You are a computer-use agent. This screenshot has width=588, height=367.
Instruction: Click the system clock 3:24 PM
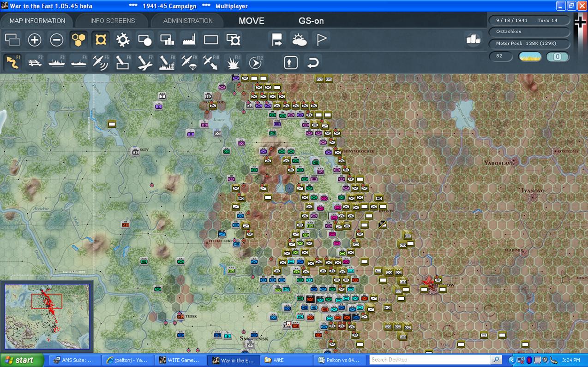click(571, 360)
